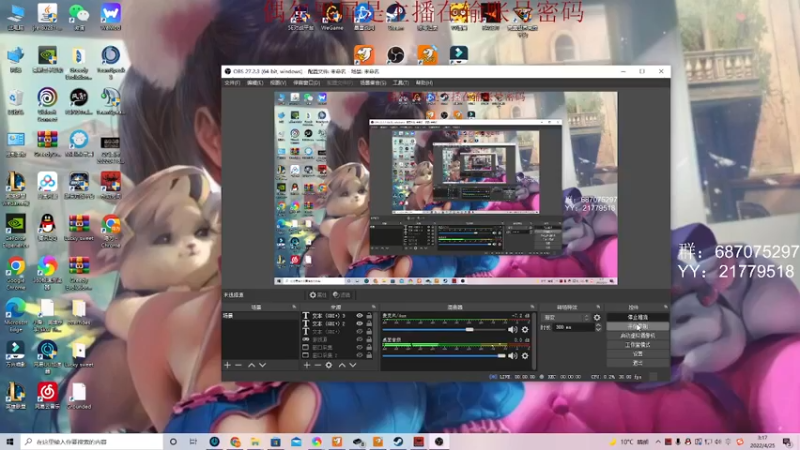
Task: Open WeChat desktop shortcut
Action: [79, 17]
